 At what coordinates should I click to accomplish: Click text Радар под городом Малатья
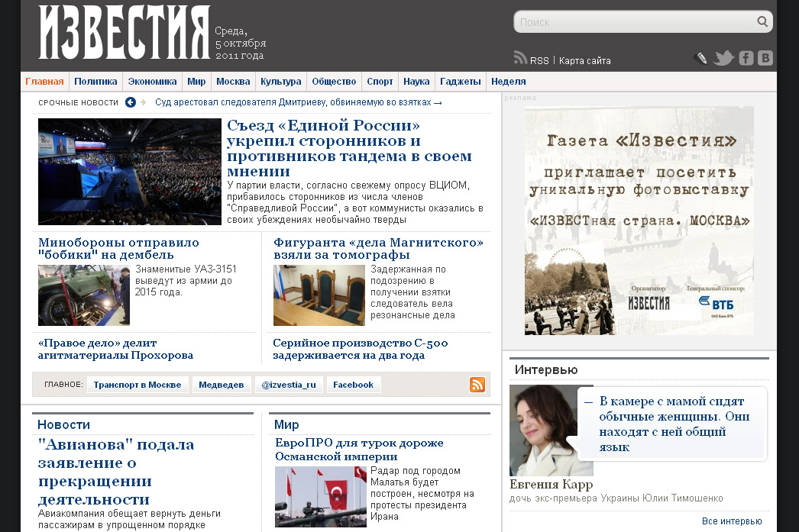click(422, 493)
